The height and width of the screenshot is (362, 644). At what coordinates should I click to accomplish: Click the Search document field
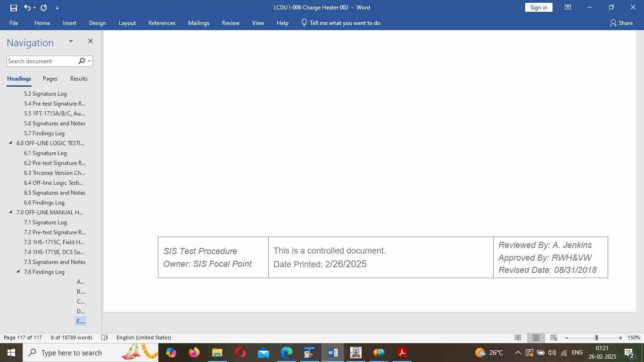(x=41, y=61)
